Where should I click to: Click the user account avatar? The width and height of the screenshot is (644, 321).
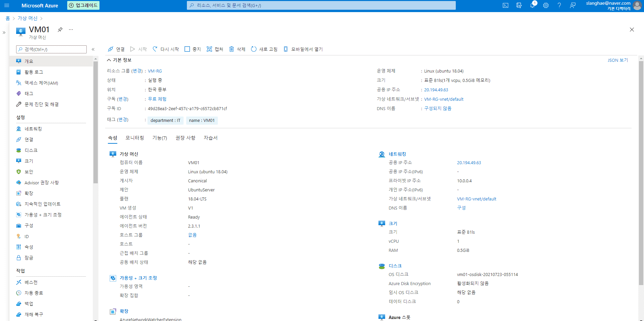[x=637, y=5]
